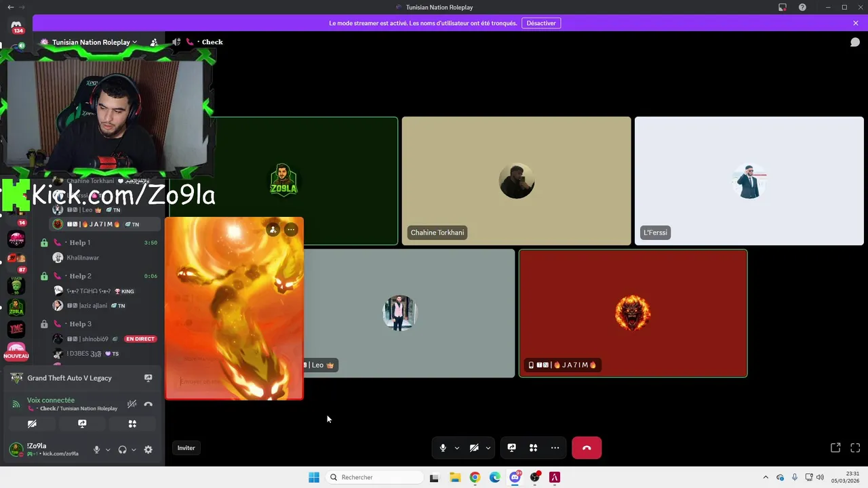Open the FiveStars server with badge 14
Screen dimensions: 868x488
pyautogui.click(x=16, y=239)
